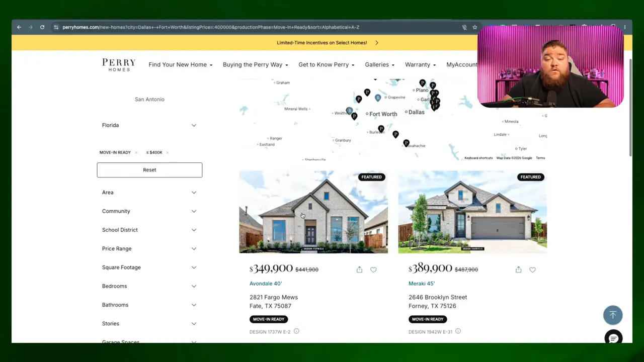The width and height of the screenshot is (644, 362).
Task: Open the map Terms link
Action: (x=540, y=158)
